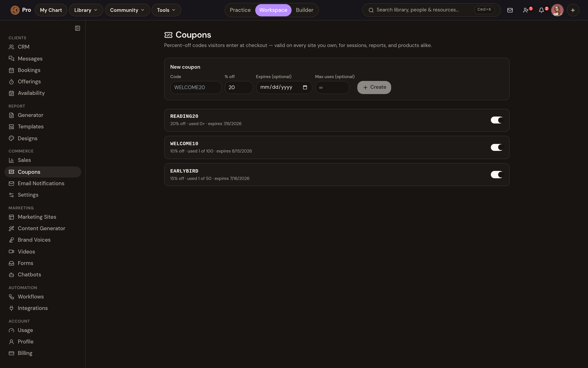Click Generator document icon in sidebar
Viewport: 588px width, 368px height.
(x=11, y=115)
